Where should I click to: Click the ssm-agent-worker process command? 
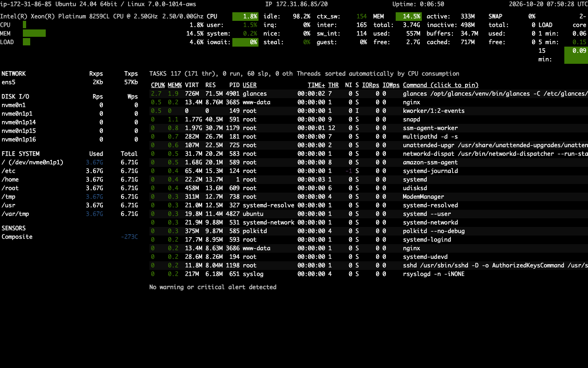point(430,128)
